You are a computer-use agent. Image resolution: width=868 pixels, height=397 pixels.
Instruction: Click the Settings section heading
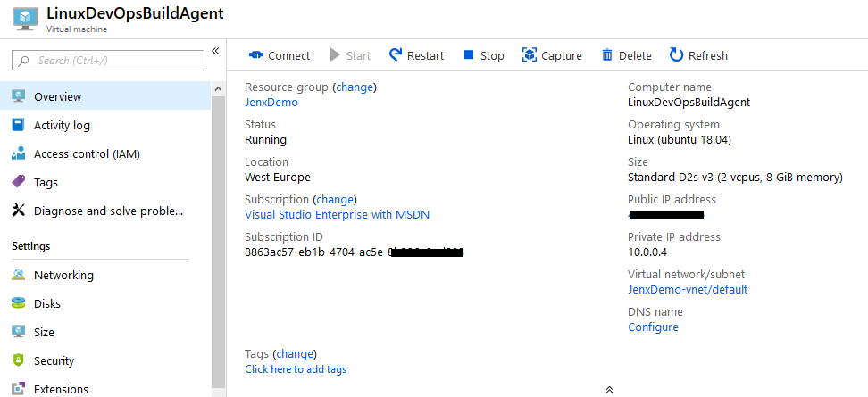pos(31,246)
